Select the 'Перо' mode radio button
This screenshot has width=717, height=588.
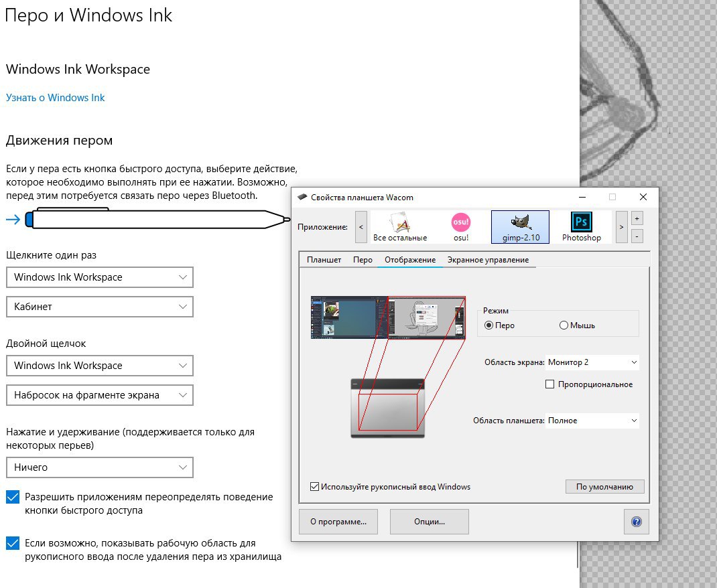point(488,325)
